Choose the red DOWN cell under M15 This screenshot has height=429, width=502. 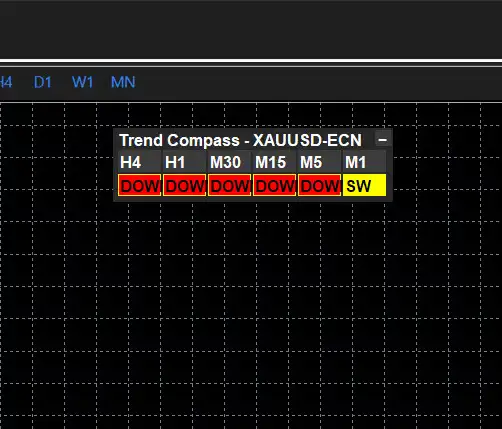(x=274, y=185)
